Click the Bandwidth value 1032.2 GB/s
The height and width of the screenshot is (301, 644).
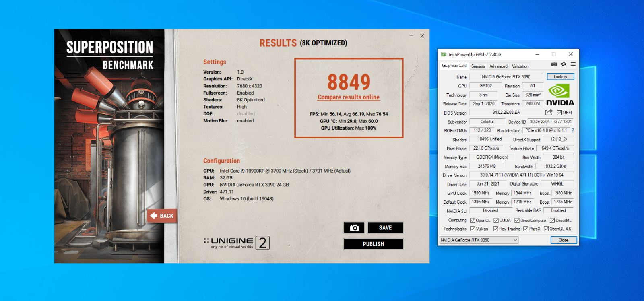coord(555,166)
